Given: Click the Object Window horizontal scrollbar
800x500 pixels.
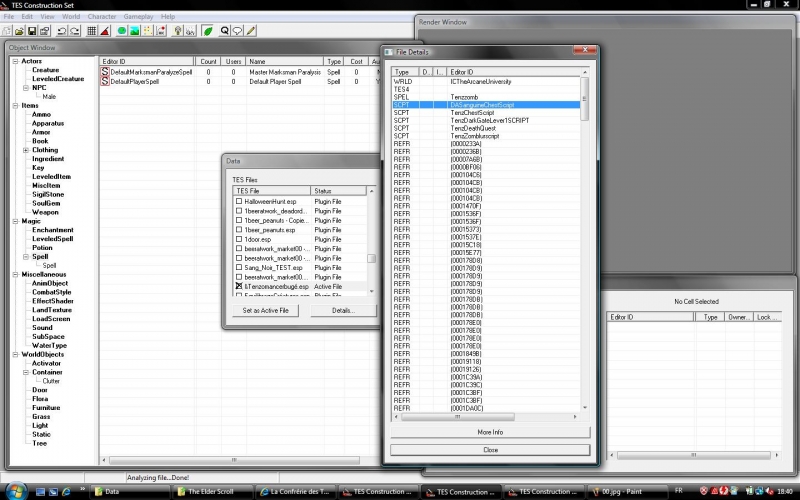Looking at the screenshot, I should click(235, 460).
